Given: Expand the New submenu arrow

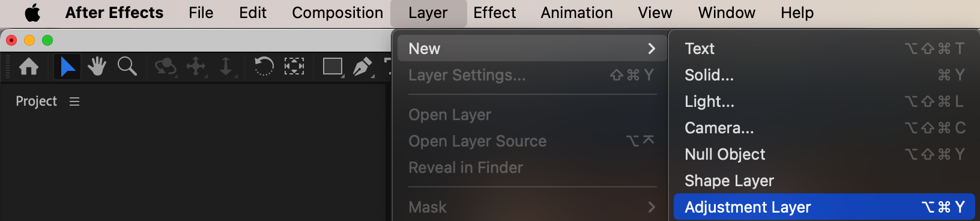Looking at the screenshot, I should pos(652,49).
